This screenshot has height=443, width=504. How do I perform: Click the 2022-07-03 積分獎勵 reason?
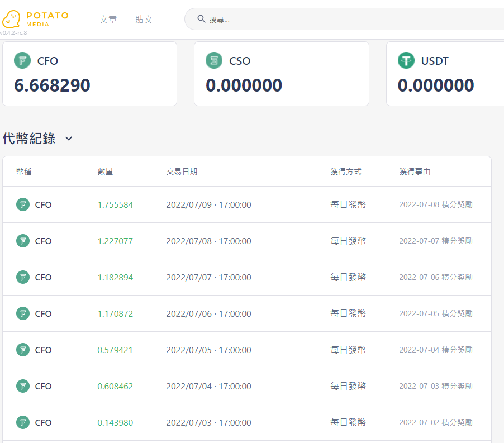(x=436, y=386)
